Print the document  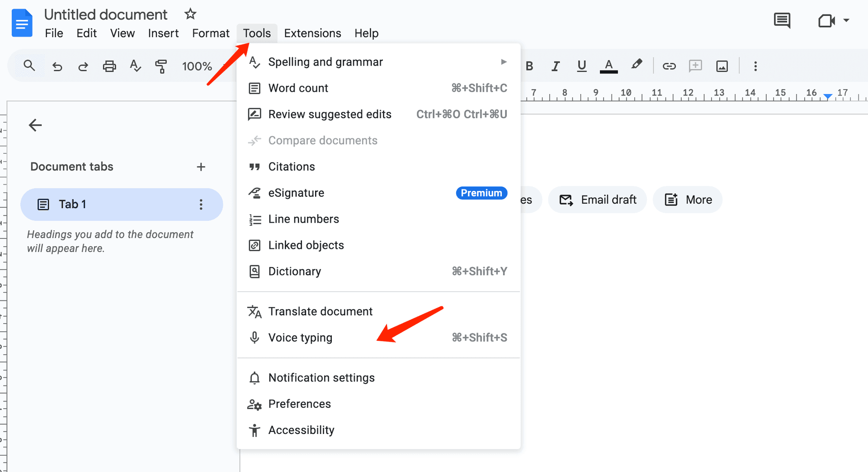tap(109, 66)
